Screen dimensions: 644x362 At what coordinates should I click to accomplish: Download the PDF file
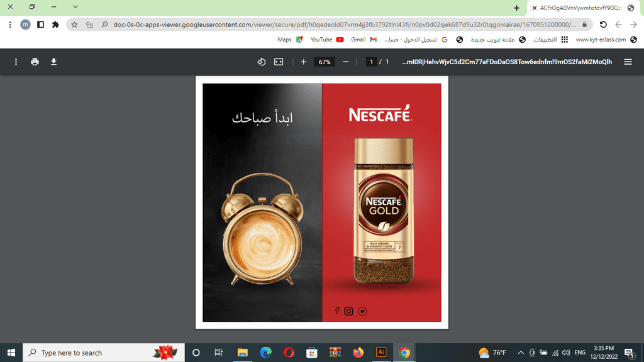pyautogui.click(x=53, y=62)
